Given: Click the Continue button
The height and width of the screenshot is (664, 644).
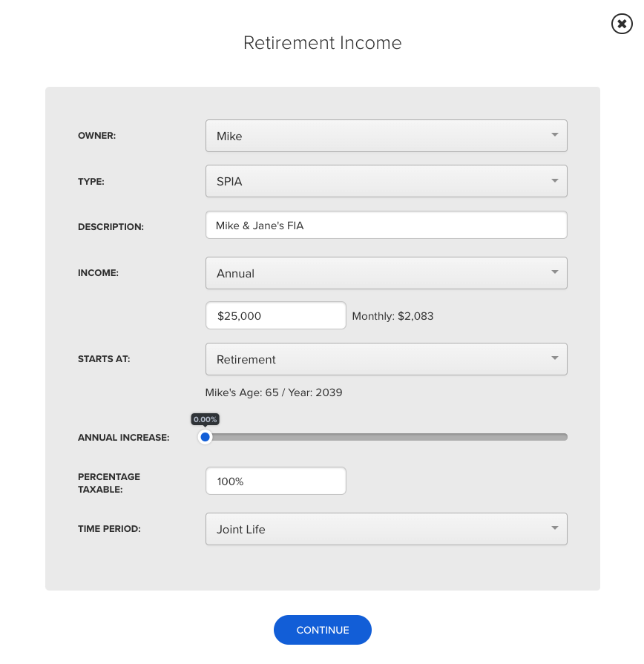Looking at the screenshot, I should [322, 630].
